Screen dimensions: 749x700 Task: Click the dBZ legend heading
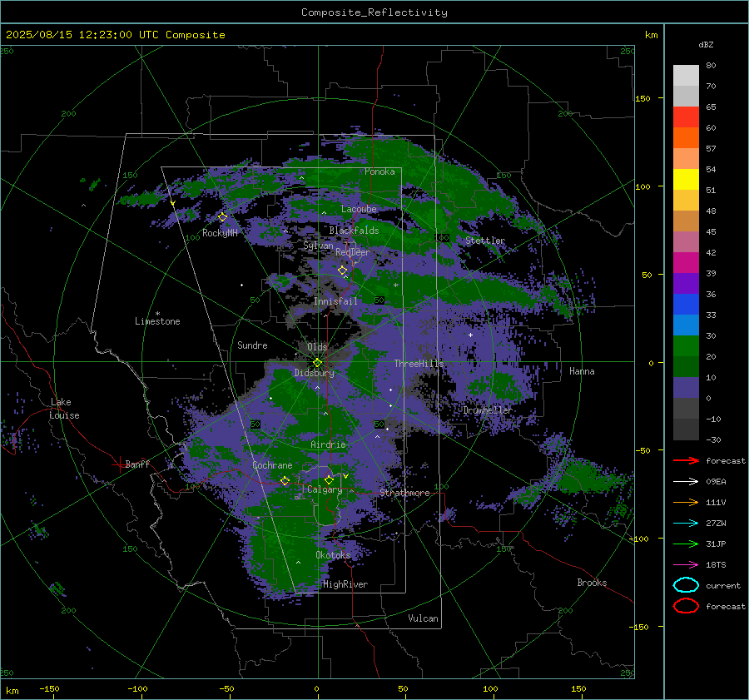pyautogui.click(x=706, y=45)
